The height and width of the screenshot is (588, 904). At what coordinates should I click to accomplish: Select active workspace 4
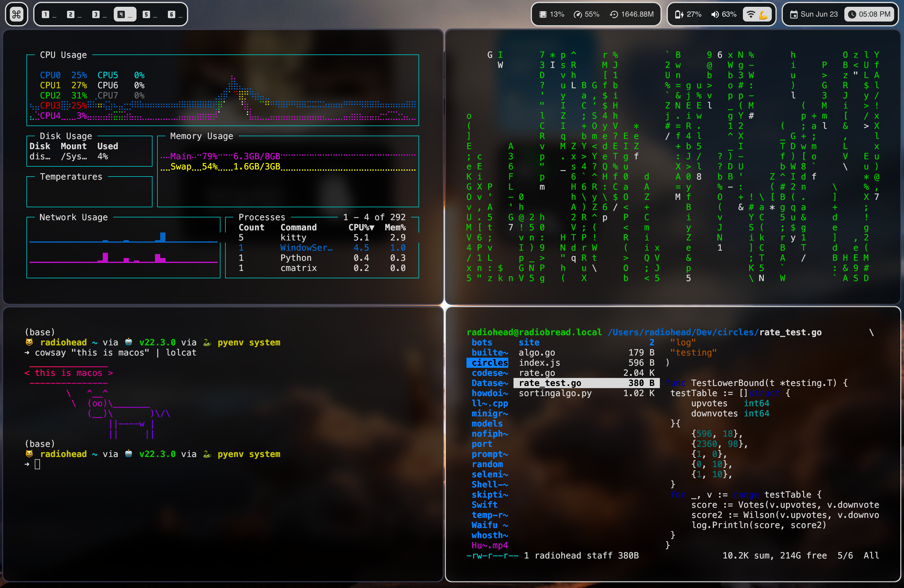(x=125, y=14)
